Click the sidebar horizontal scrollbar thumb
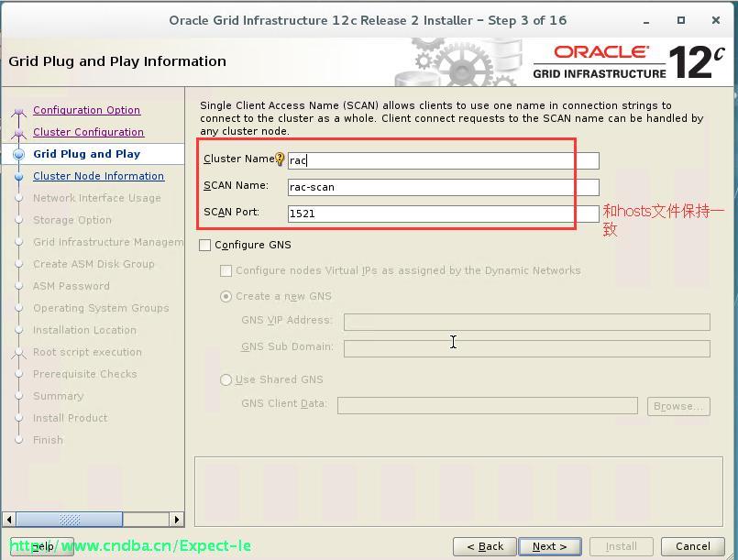This screenshot has width=738, height=560. pyautogui.click(x=69, y=520)
